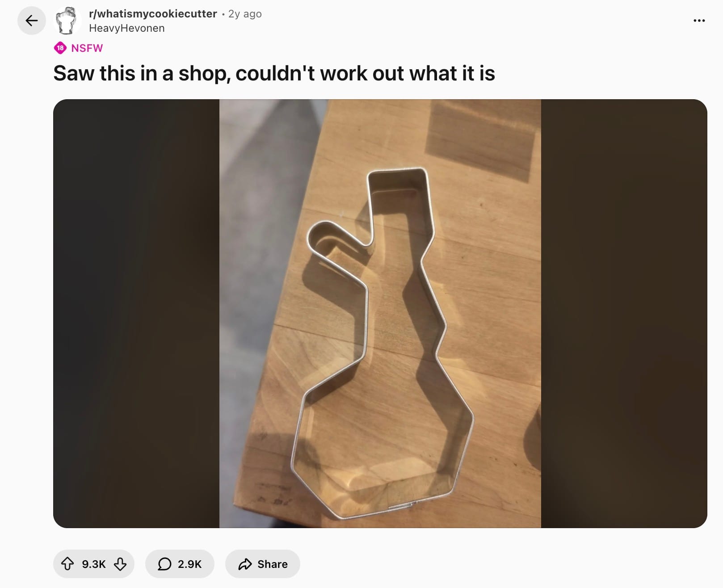The height and width of the screenshot is (588, 723).
Task: Click the dark right image margin
Action: click(x=624, y=313)
